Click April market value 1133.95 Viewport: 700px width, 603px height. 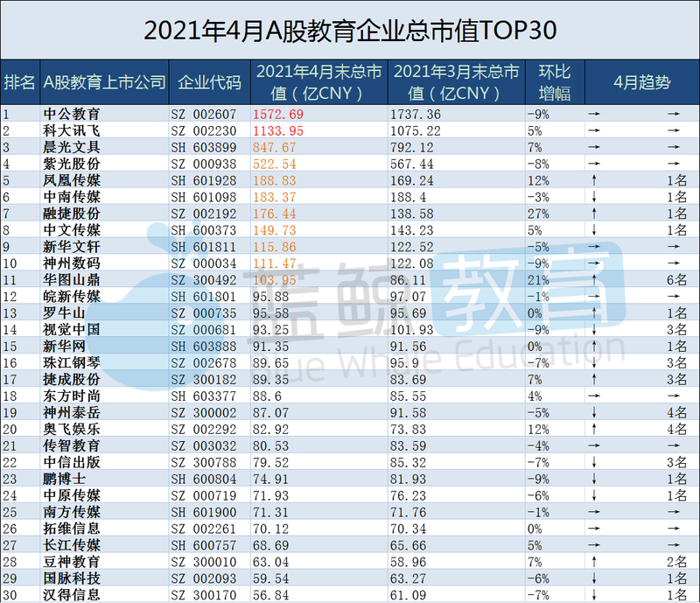click(278, 131)
